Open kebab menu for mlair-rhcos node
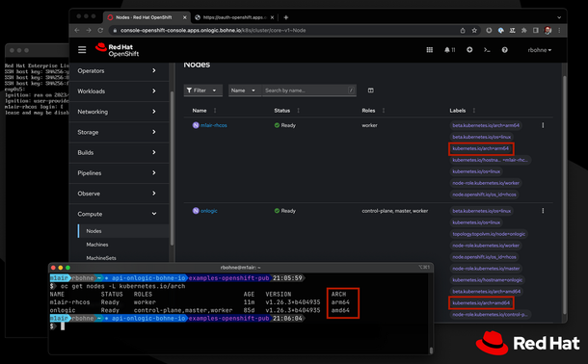 [x=543, y=125]
